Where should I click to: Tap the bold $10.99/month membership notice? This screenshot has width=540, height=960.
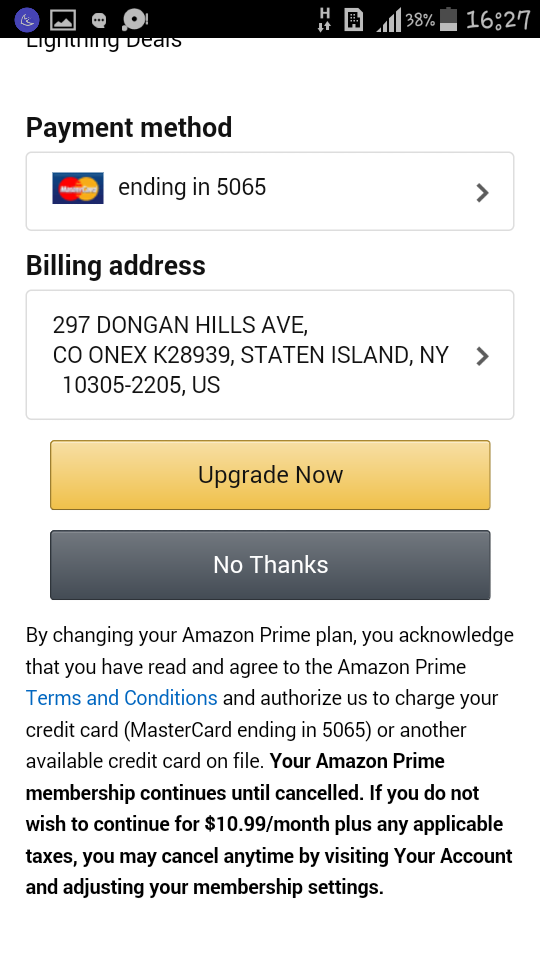coord(269,824)
